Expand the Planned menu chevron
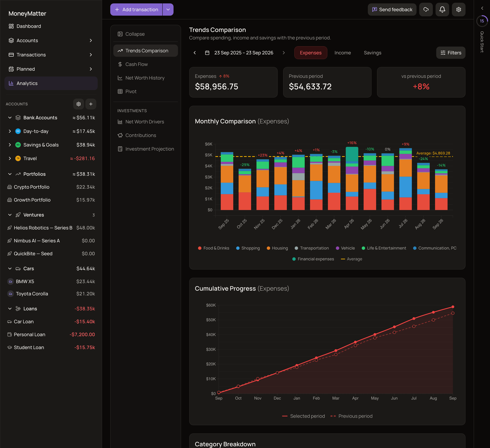This screenshot has height=448, width=490. click(91, 69)
